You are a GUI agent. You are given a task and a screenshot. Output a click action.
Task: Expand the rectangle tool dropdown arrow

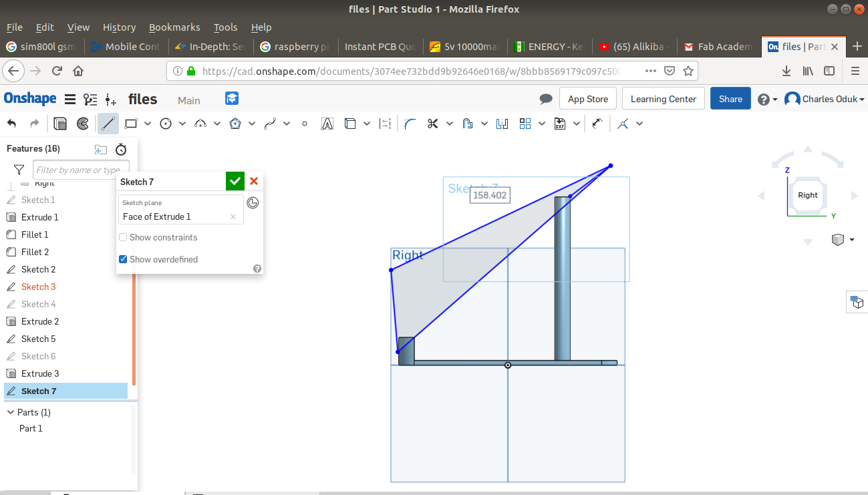click(148, 124)
